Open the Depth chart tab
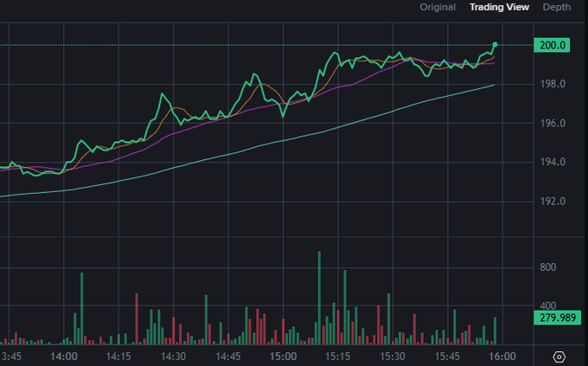 coord(557,7)
